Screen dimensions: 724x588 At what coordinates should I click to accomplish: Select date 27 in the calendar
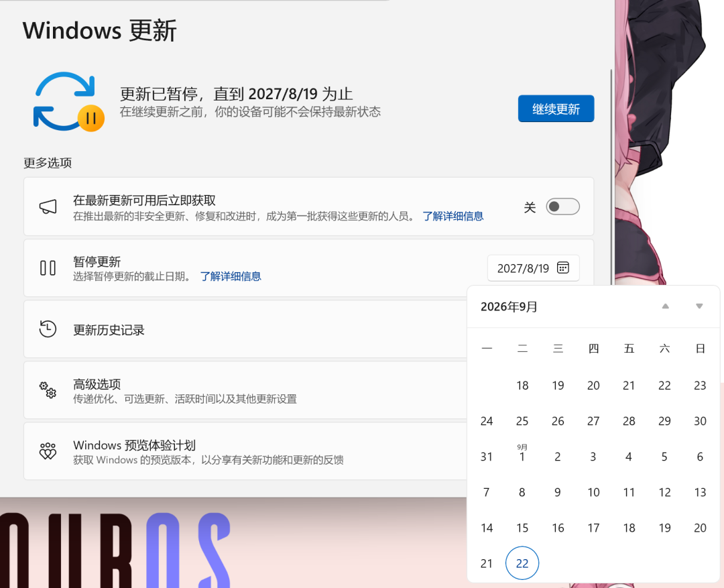click(593, 421)
